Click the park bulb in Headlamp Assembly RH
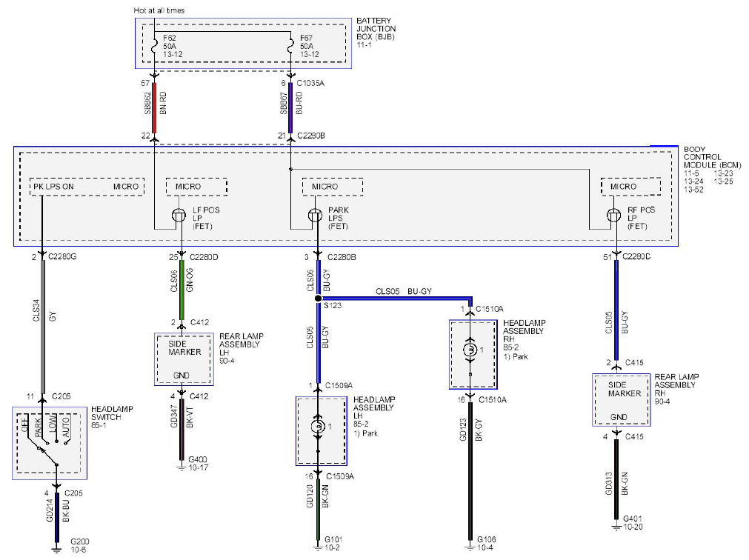 click(x=470, y=350)
